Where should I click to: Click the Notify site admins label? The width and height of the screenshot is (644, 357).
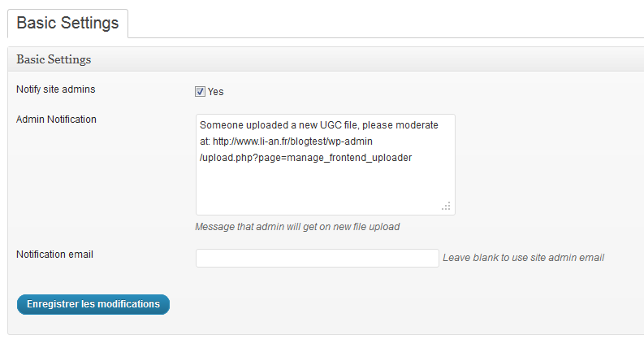[x=56, y=89]
